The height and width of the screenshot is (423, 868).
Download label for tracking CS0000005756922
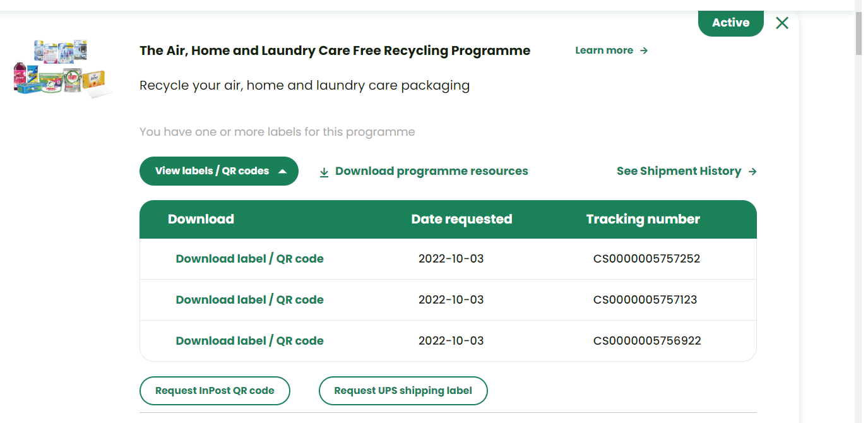pos(249,341)
